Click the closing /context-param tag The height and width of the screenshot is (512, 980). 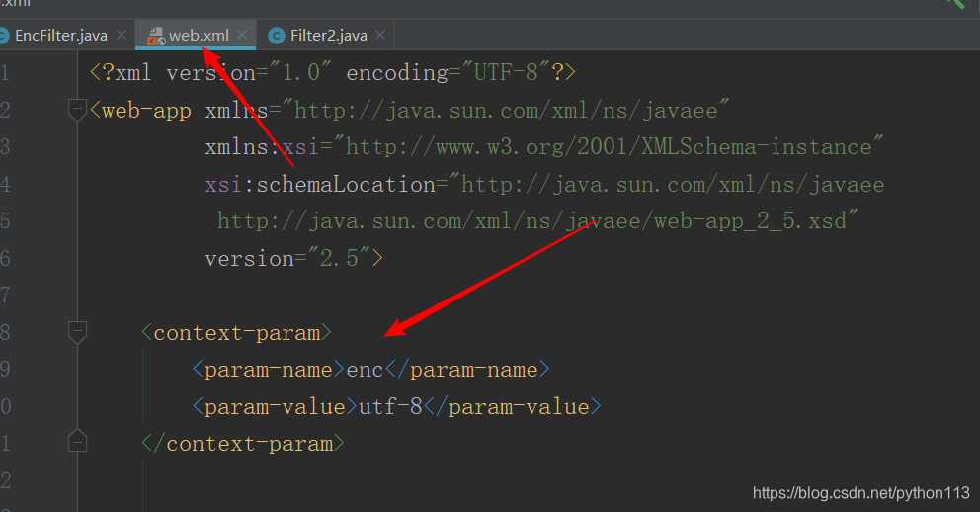pyautogui.click(x=242, y=444)
